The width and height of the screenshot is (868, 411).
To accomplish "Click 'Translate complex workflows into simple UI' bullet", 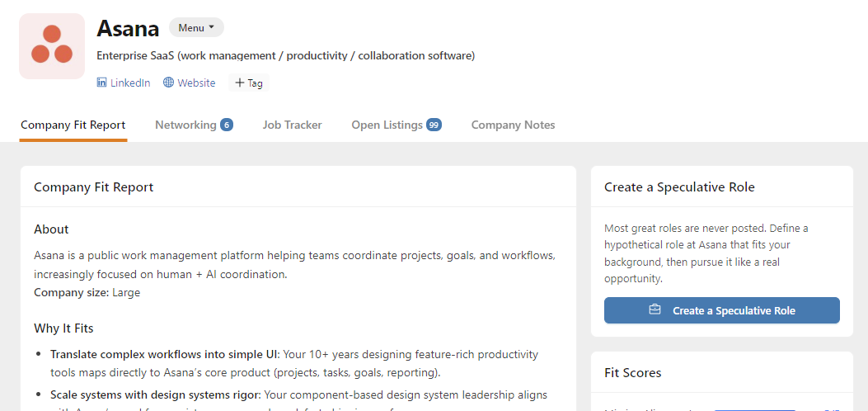I will pos(294,363).
